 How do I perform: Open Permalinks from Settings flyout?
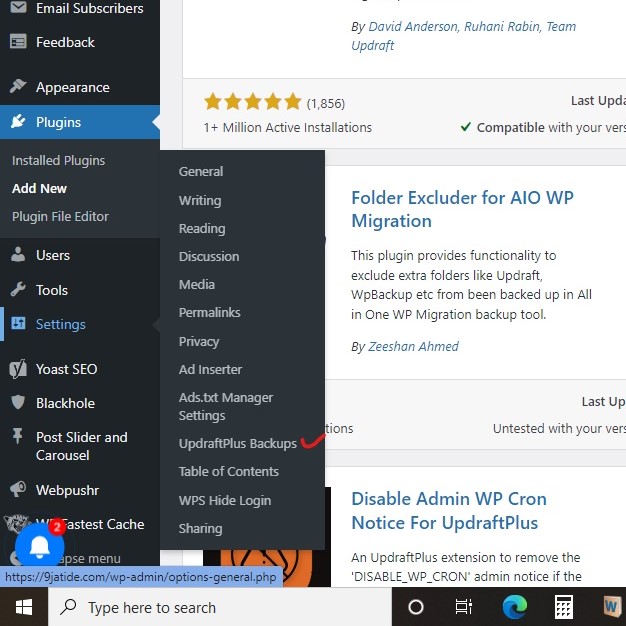(209, 313)
